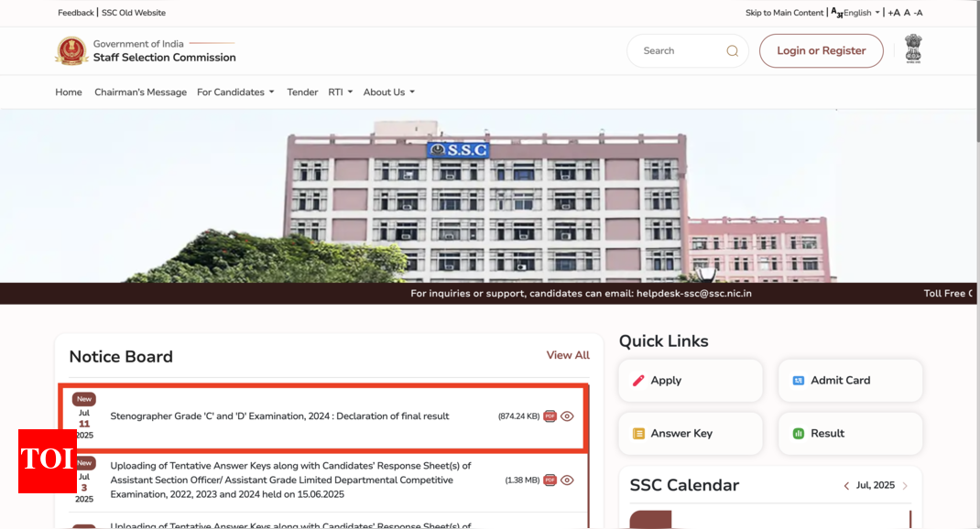Image resolution: width=980 pixels, height=529 pixels.
Task: Click the Feedback link
Action: [76, 13]
